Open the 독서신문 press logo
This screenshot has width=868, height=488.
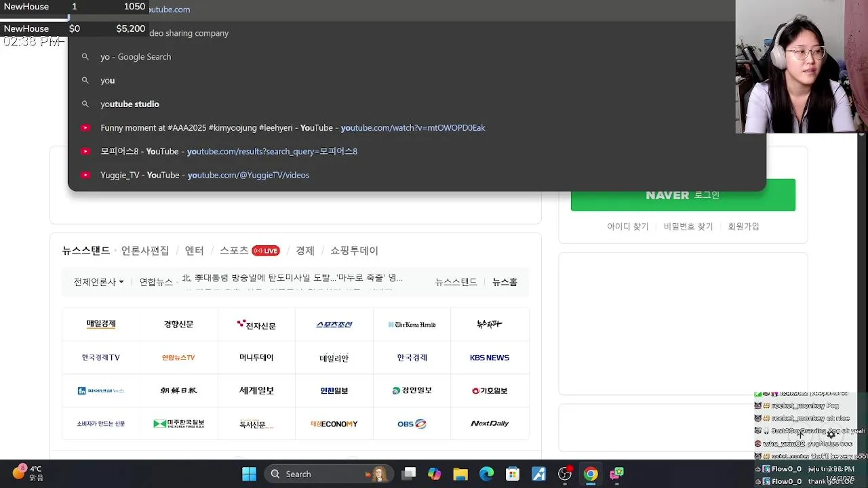256,424
